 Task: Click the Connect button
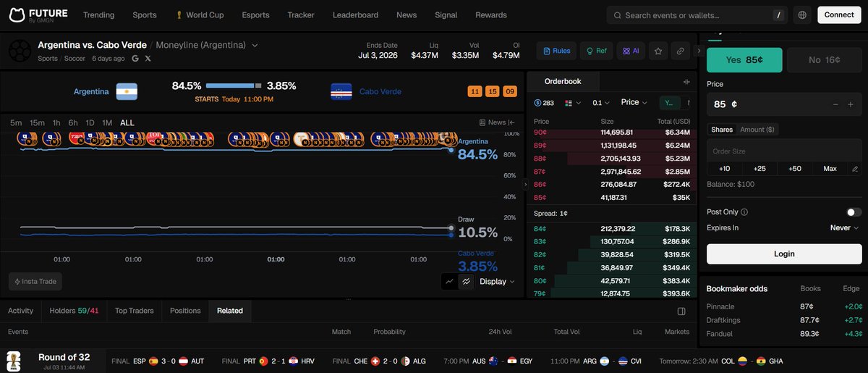(x=839, y=14)
